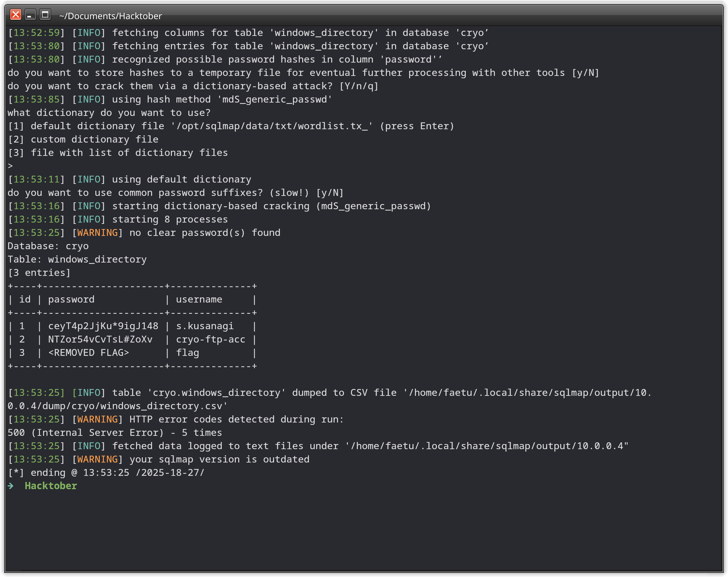Click '[3] file with list of dictionary files'
Screen dimensions: 728x577
pyautogui.click(x=118, y=153)
